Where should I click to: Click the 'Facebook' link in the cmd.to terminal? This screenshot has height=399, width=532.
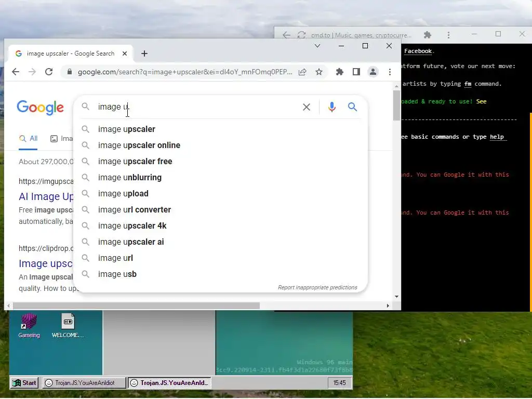(x=418, y=51)
